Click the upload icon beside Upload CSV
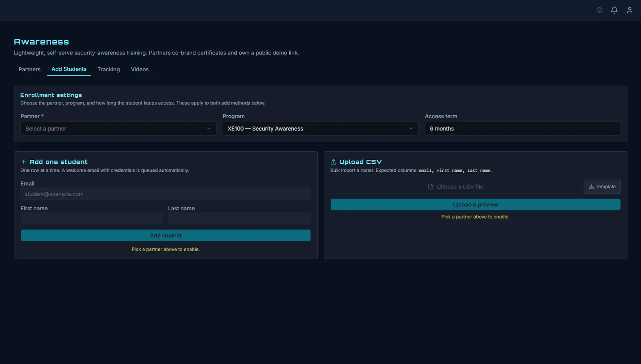 tap(333, 162)
